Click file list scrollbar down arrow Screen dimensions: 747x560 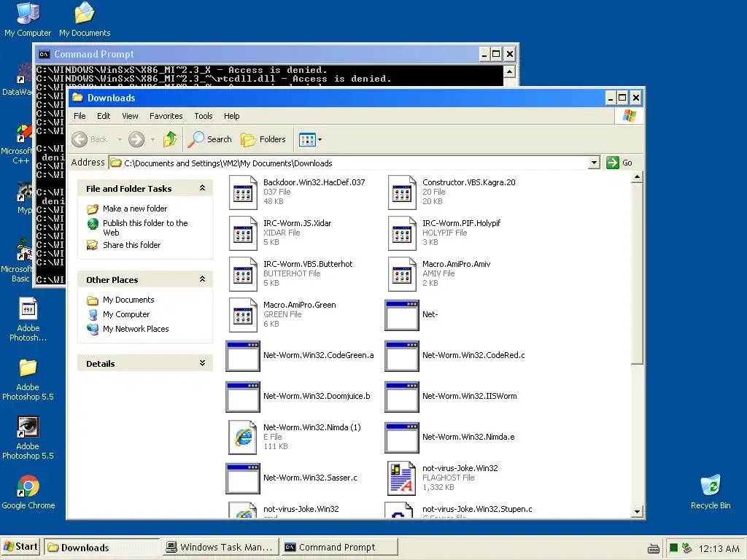637,513
